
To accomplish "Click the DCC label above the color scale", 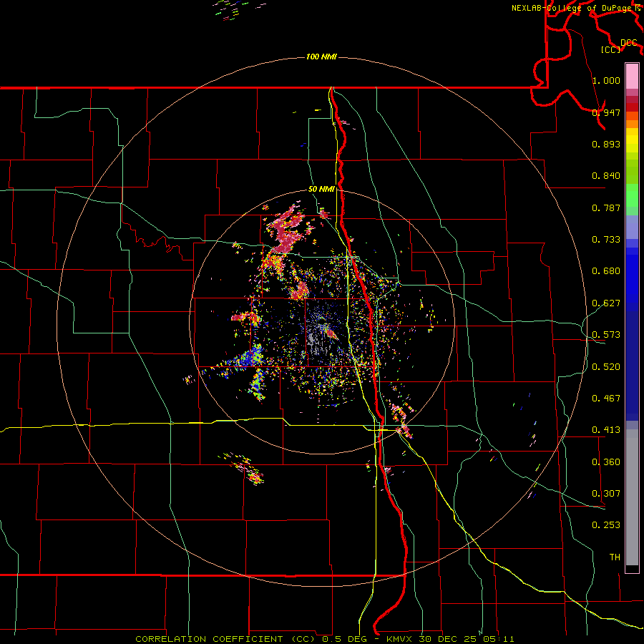I will (x=628, y=43).
